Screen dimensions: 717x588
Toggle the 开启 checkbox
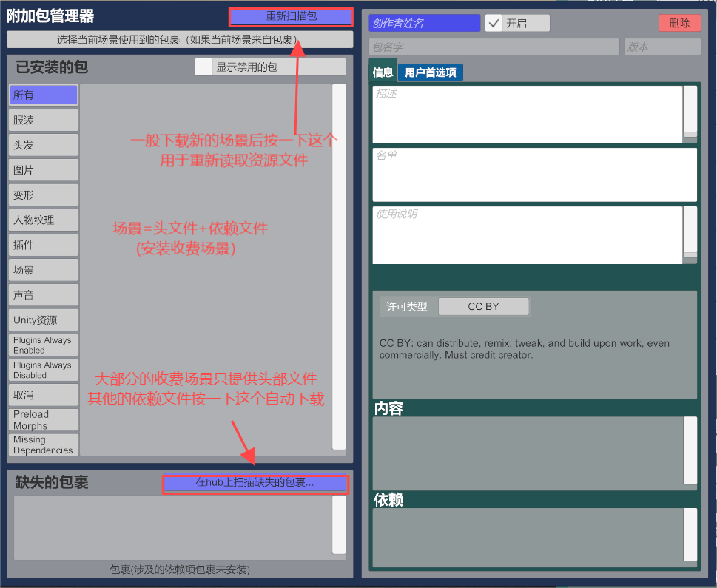pos(494,23)
